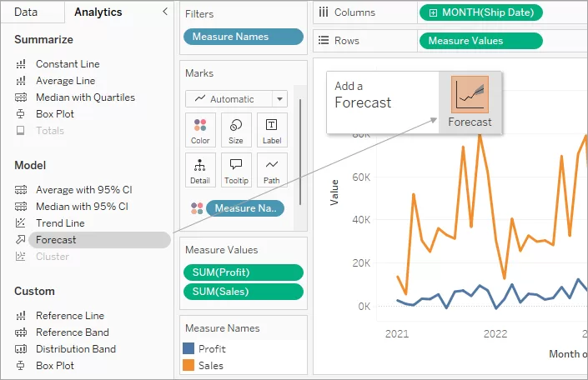Open the Size mark property
This screenshot has width=588, height=380.
(236, 130)
